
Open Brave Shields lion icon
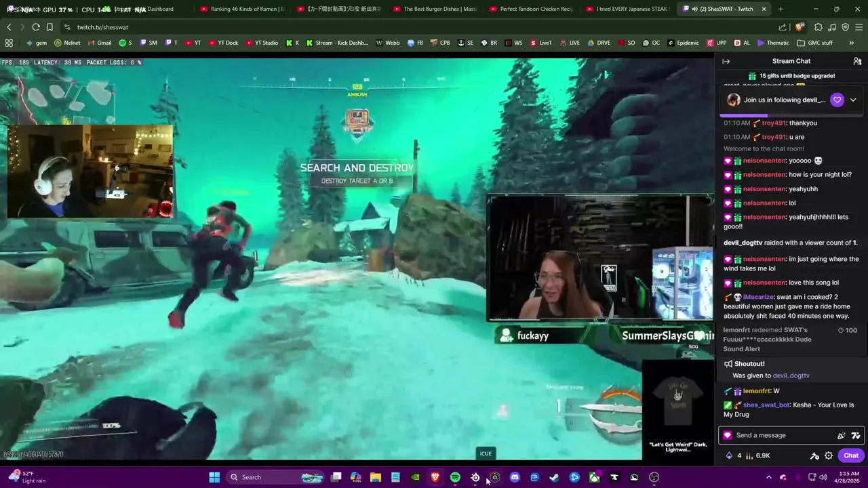pos(800,27)
